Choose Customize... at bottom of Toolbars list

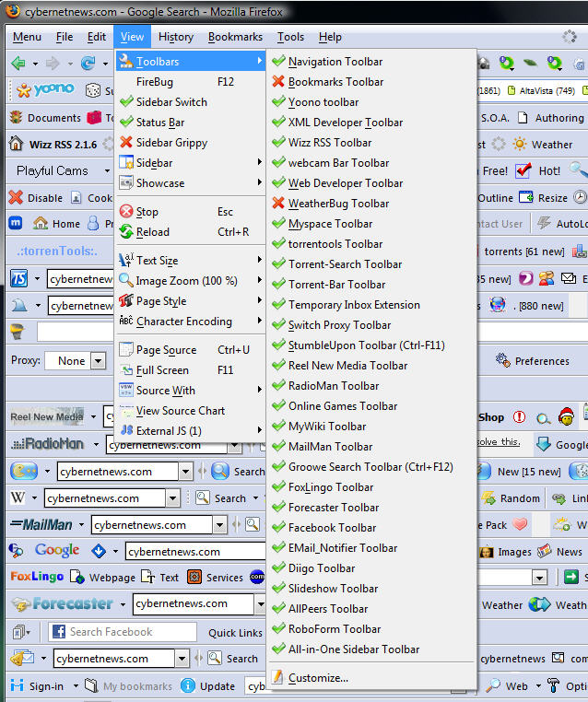(318, 678)
